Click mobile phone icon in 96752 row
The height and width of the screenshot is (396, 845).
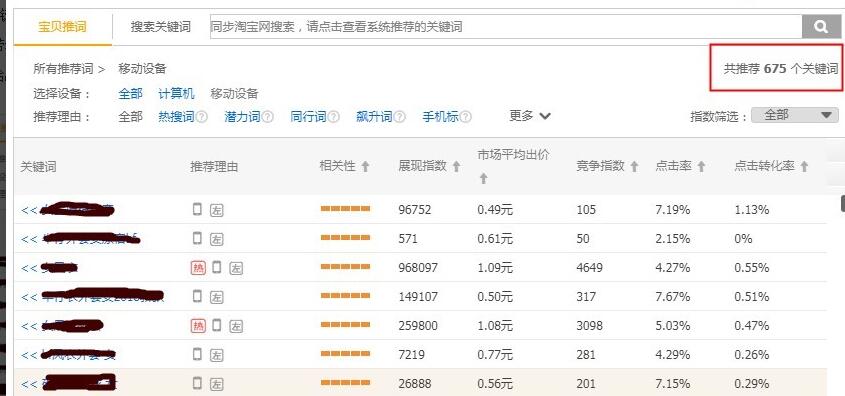click(x=197, y=209)
